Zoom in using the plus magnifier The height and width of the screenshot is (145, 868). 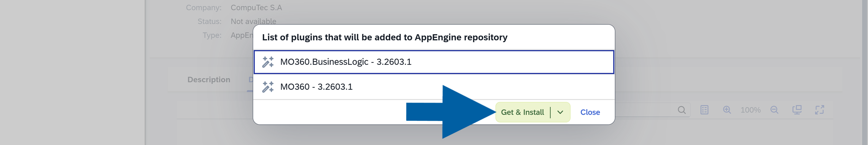click(x=727, y=110)
